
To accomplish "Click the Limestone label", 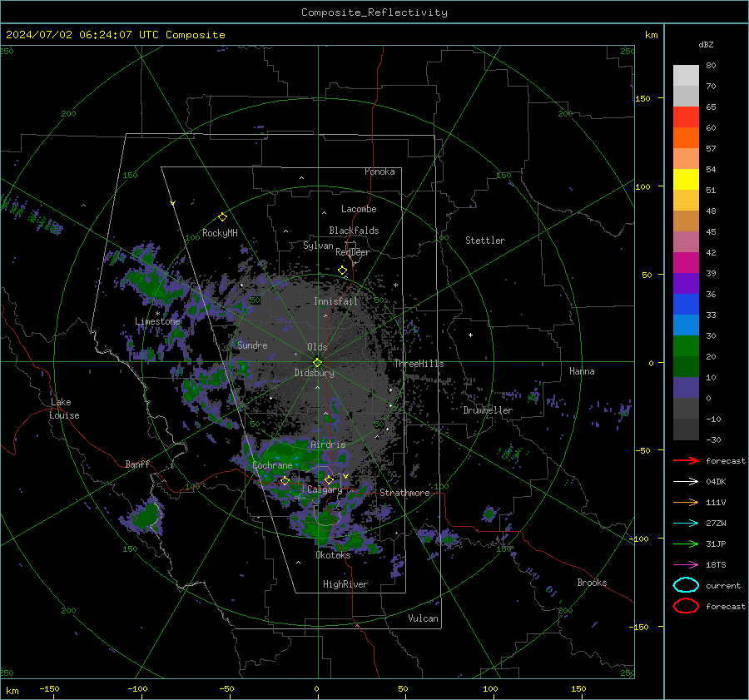I will pos(157,321).
